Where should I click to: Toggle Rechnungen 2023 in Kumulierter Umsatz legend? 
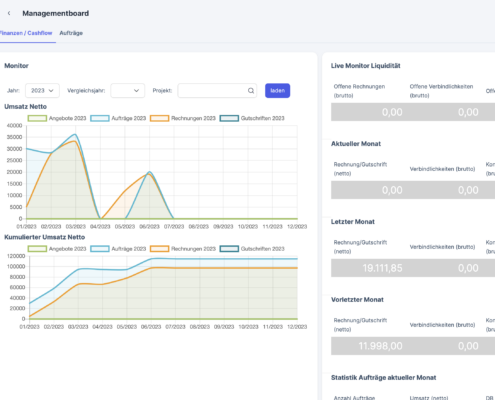(183, 249)
